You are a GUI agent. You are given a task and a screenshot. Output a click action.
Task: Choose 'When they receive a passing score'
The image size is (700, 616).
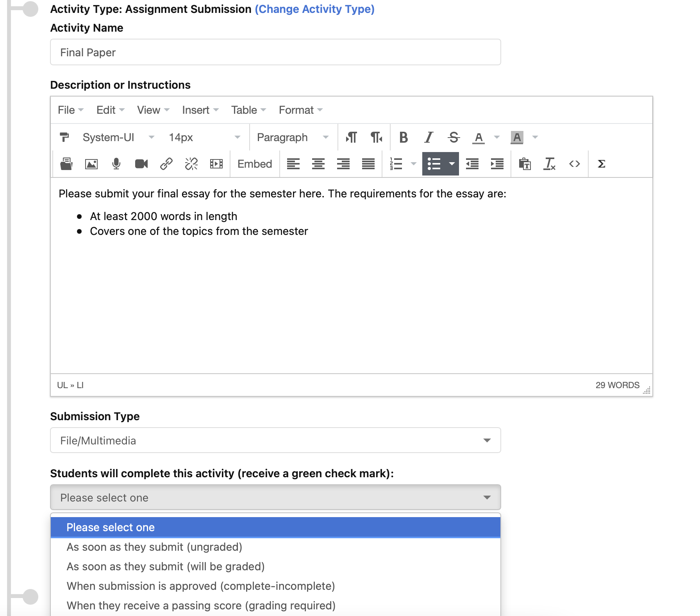[275, 605]
